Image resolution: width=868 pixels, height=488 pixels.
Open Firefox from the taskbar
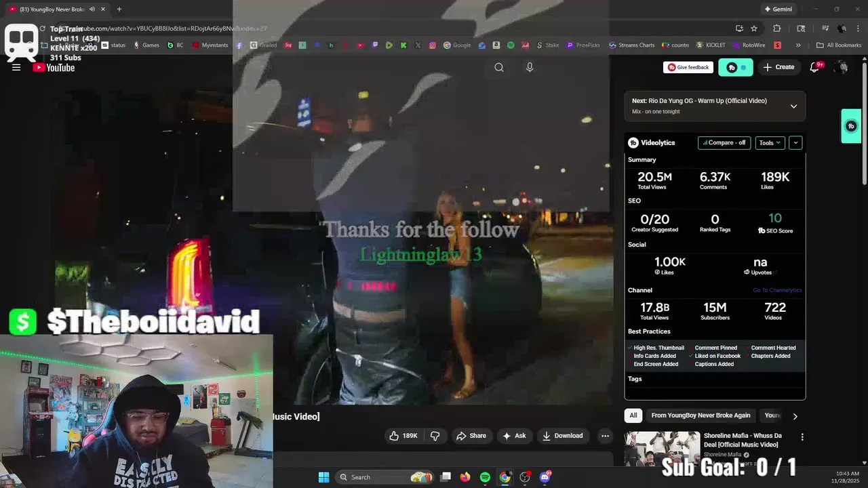pyautogui.click(x=465, y=477)
